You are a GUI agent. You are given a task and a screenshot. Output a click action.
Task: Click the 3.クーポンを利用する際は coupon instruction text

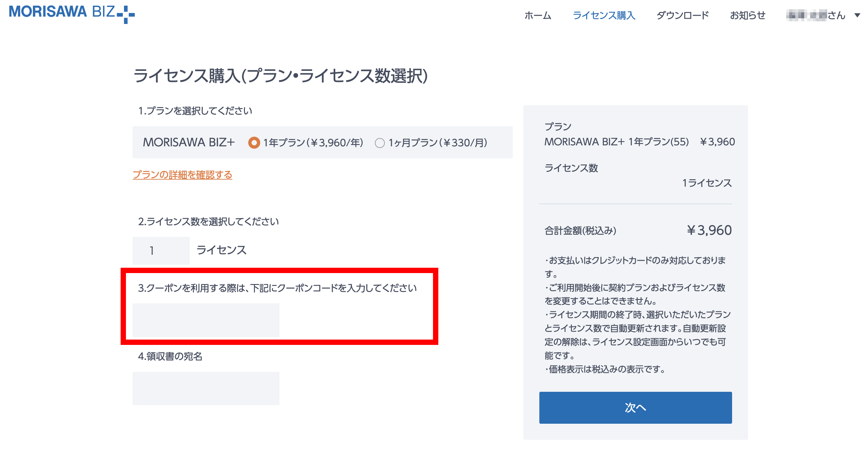[x=277, y=288]
